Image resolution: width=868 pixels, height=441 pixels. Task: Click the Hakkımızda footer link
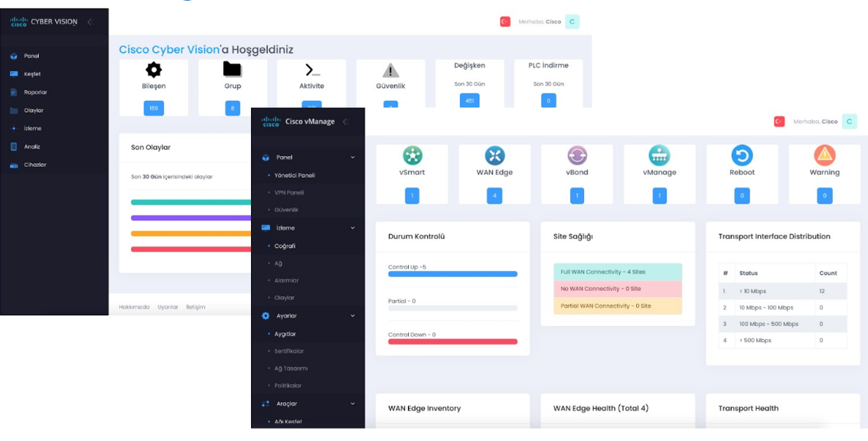point(133,307)
